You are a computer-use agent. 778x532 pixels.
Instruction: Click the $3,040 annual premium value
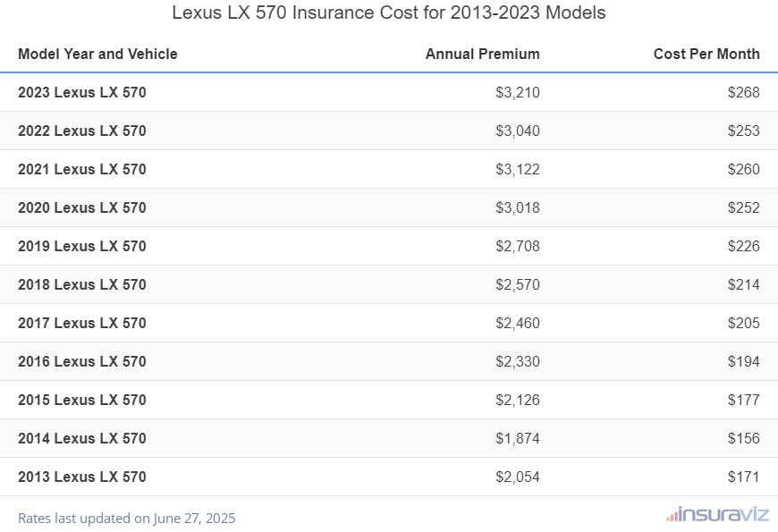tap(518, 131)
